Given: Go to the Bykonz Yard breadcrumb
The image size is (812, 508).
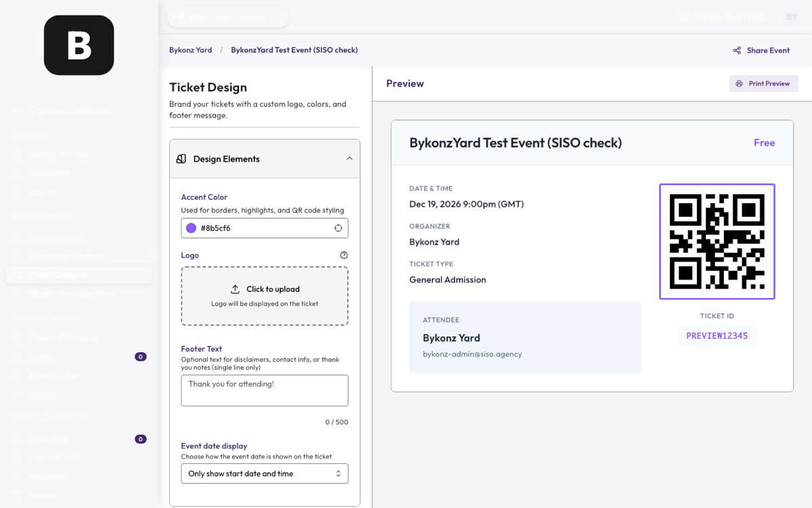Looking at the screenshot, I should (190, 50).
